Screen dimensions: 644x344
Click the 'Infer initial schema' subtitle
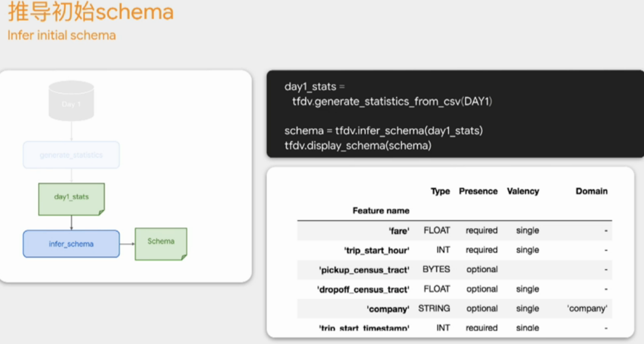pos(62,35)
